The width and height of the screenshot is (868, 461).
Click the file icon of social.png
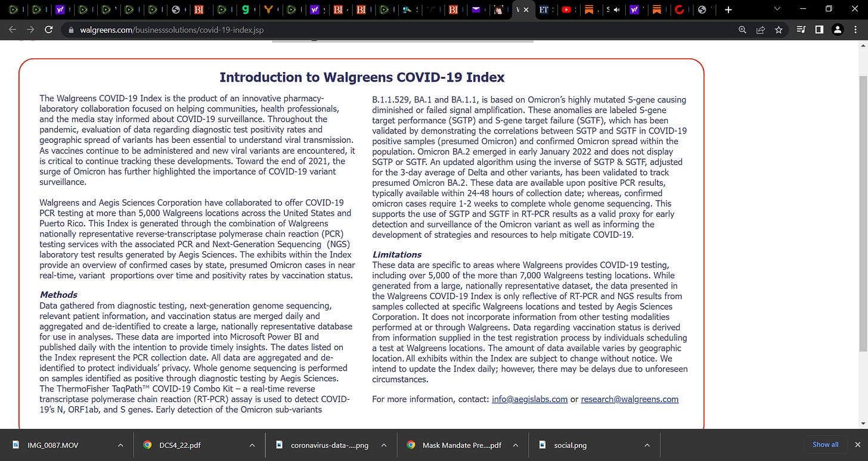[542, 445]
